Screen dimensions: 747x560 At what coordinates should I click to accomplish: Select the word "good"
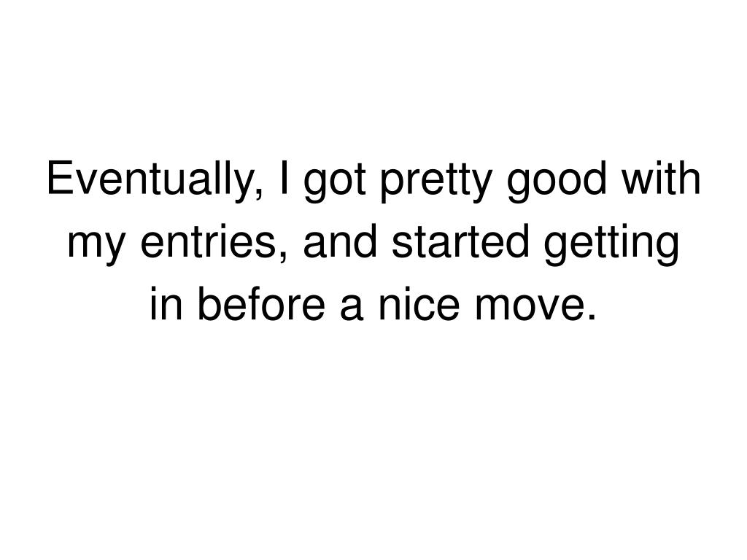click(x=557, y=182)
